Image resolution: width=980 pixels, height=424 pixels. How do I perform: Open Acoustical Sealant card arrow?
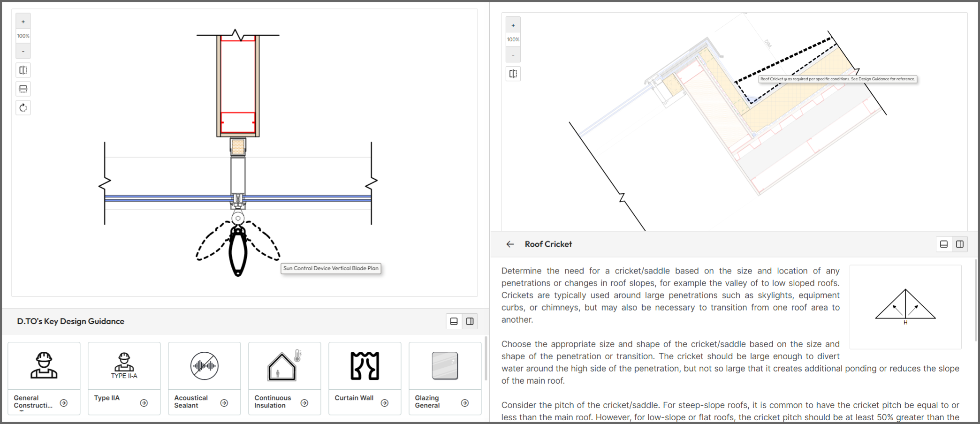pos(224,403)
